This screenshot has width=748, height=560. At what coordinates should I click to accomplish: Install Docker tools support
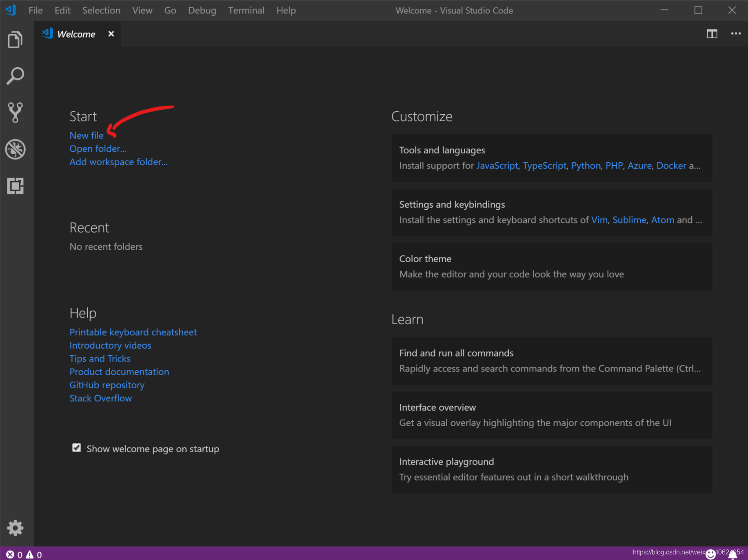[x=671, y=166]
